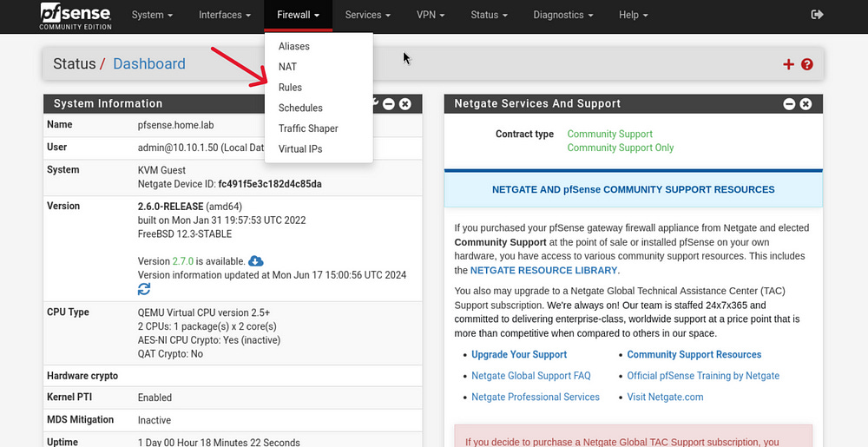Click the Netgate Device ID value
Image resolution: width=868 pixels, height=447 pixels.
point(270,184)
